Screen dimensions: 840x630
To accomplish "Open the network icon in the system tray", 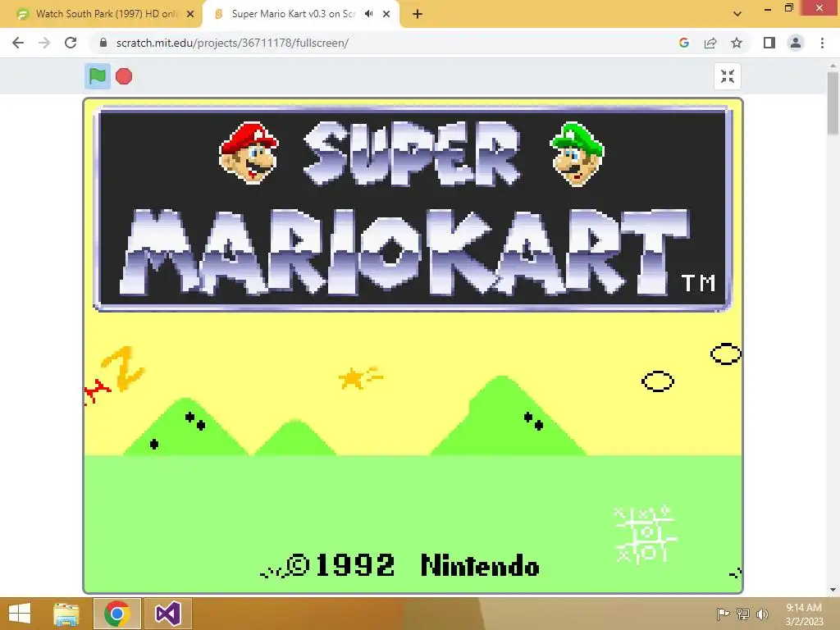I will [743, 614].
